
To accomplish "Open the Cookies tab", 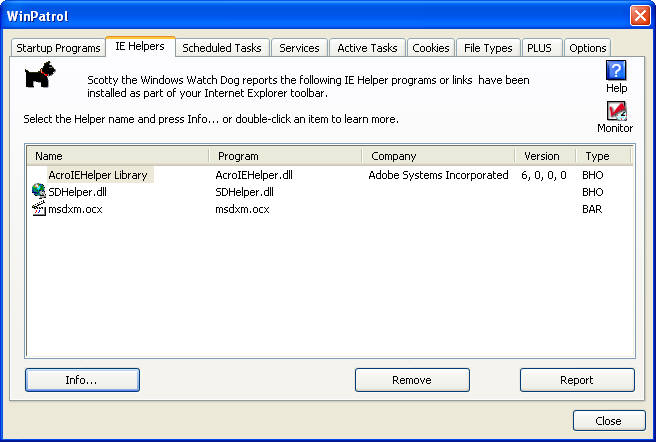I will pos(431,48).
